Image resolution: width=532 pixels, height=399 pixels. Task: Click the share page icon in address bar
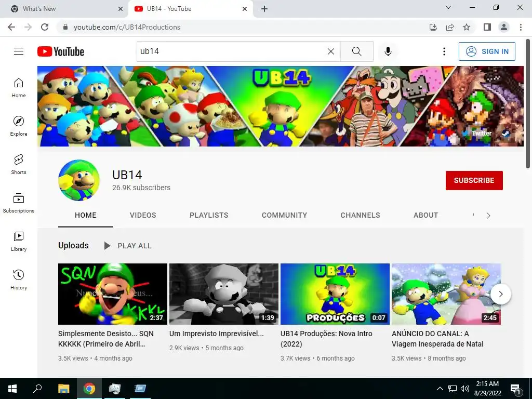[450, 27]
